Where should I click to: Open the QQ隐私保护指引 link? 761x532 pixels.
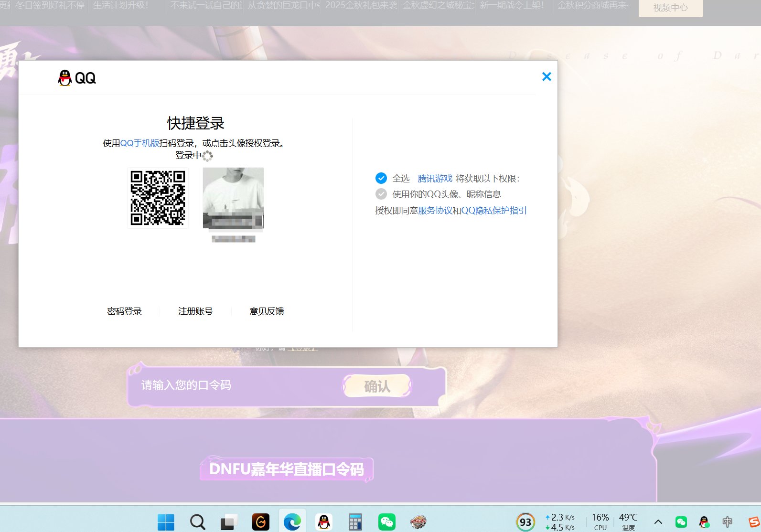494,211
